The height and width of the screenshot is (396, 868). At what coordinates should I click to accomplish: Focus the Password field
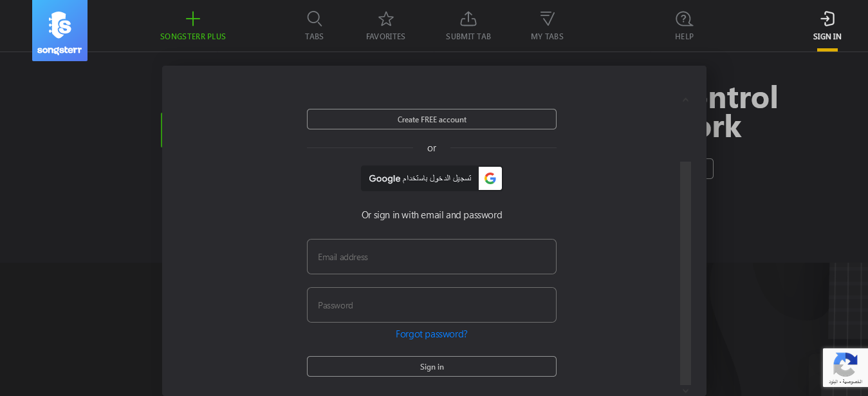[432, 305]
